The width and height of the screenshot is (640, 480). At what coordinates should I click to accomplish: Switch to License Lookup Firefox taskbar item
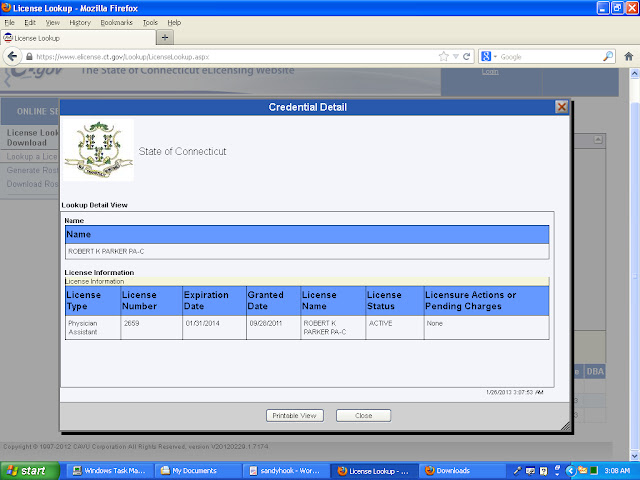374,471
